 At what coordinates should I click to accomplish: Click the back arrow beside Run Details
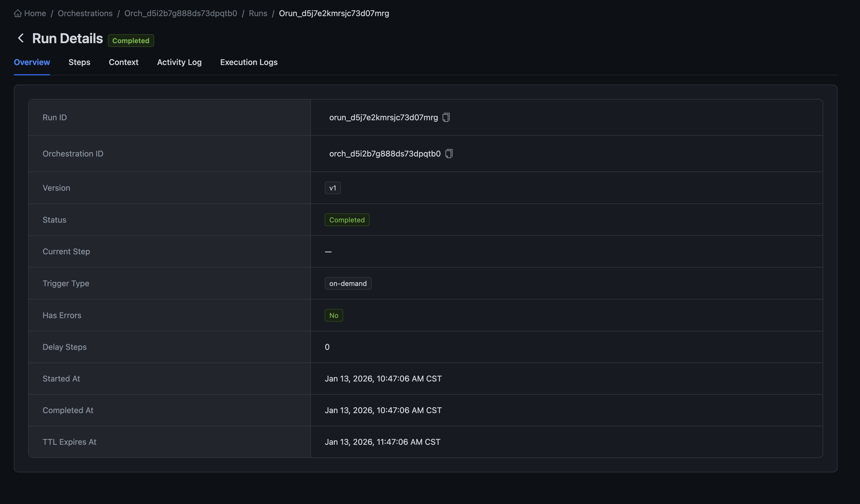click(x=21, y=38)
